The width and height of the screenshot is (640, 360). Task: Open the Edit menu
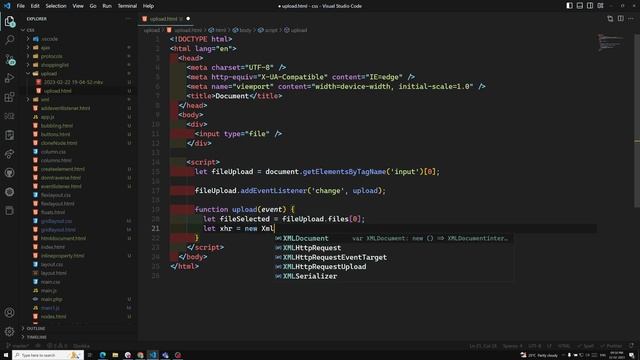tap(35, 6)
